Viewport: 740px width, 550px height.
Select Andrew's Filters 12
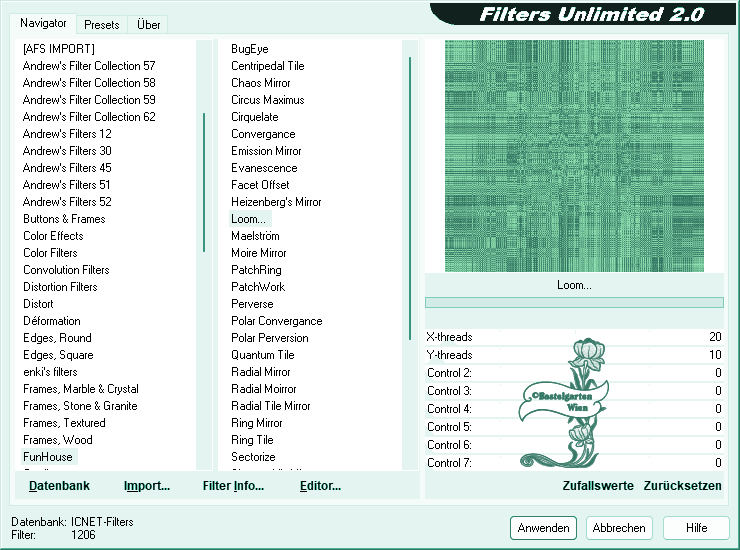67,134
